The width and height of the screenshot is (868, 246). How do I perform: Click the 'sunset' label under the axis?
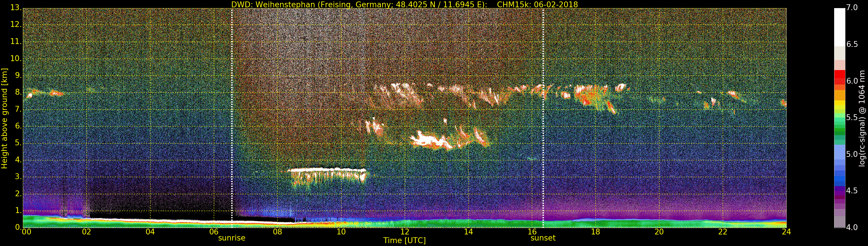(x=543, y=238)
